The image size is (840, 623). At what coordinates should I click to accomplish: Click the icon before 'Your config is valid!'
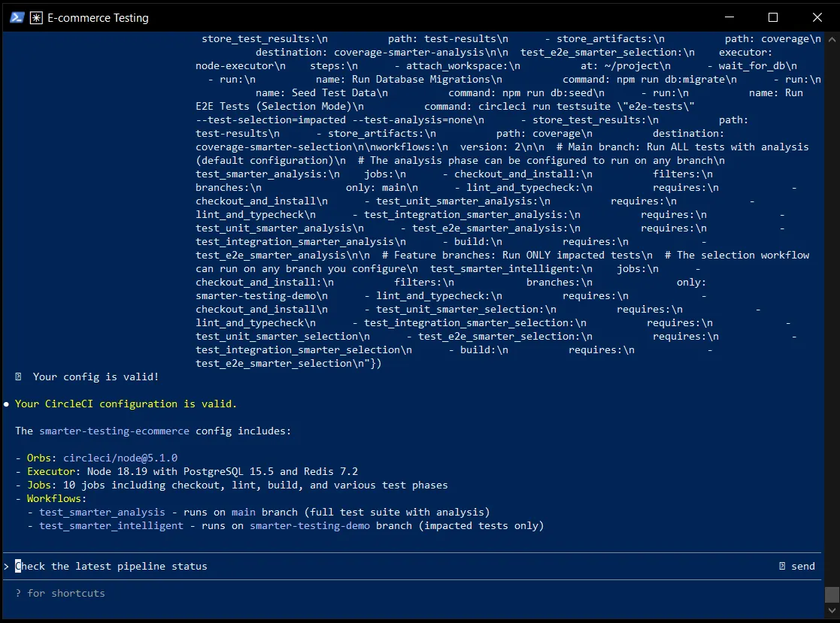pos(18,377)
